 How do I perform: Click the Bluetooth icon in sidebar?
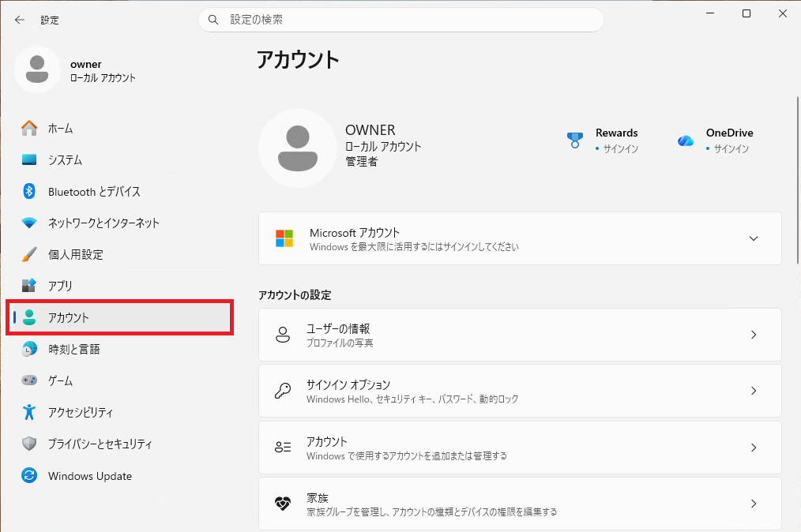tap(29, 192)
